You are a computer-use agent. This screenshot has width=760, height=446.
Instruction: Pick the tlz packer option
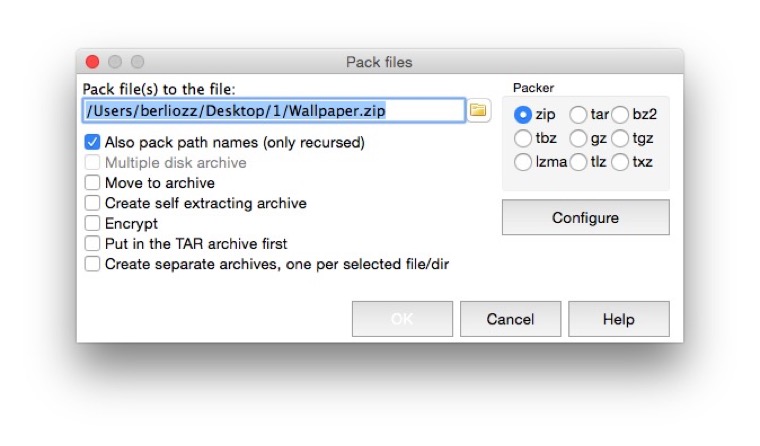point(578,162)
